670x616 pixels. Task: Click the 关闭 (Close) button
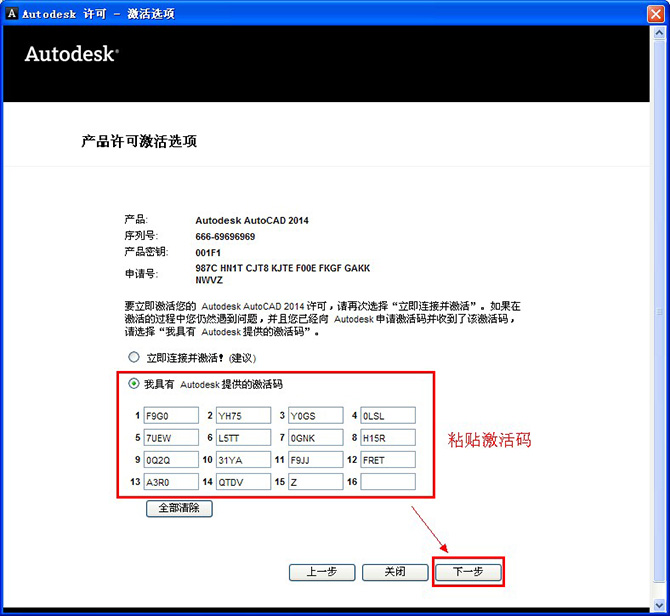pos(395,572)
